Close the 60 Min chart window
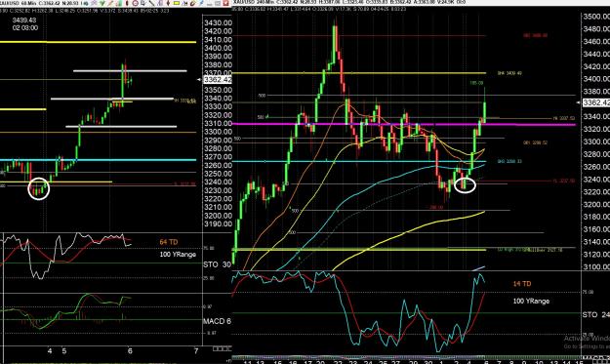 tap(225, 3)
